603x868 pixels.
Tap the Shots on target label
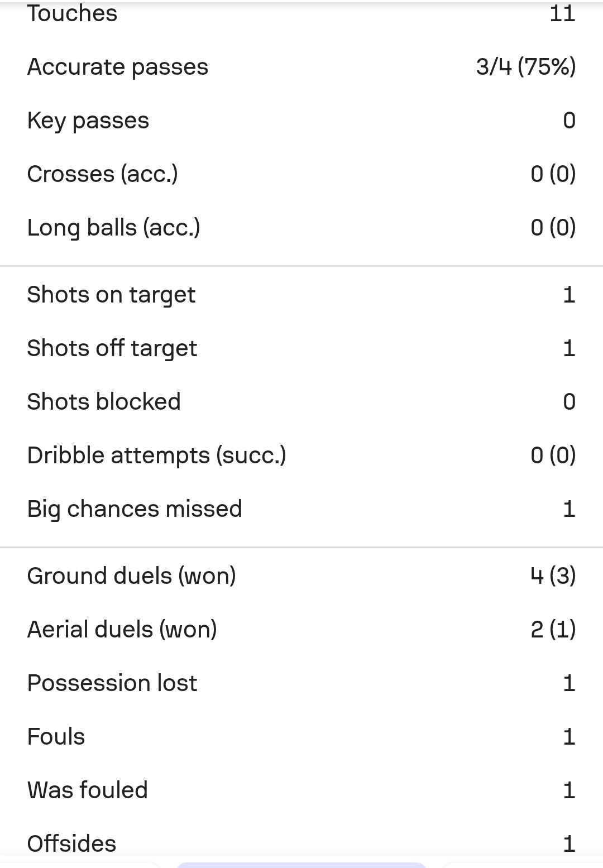[x=111, y=295]
